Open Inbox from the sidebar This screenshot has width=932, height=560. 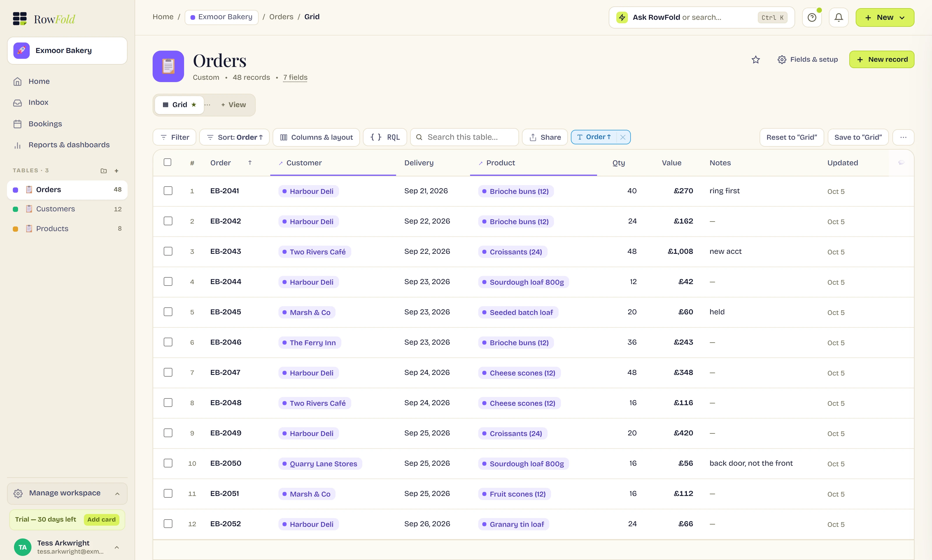[67, 102]
